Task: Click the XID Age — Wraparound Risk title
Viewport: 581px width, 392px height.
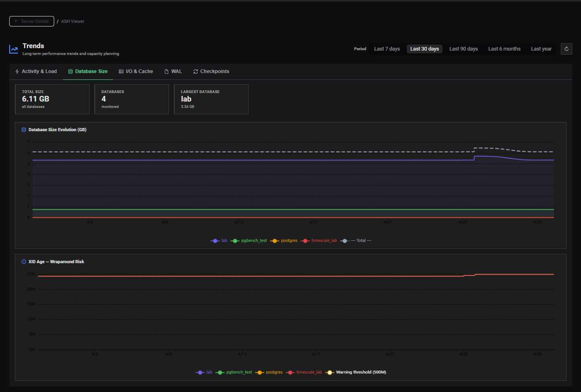Action: [56, 262]
